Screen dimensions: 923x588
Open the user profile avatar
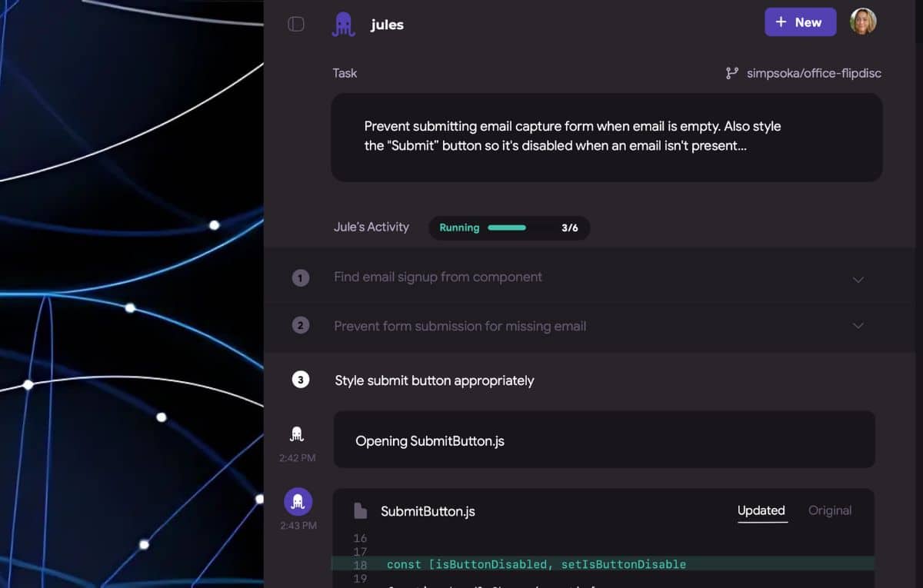point(863,22)
